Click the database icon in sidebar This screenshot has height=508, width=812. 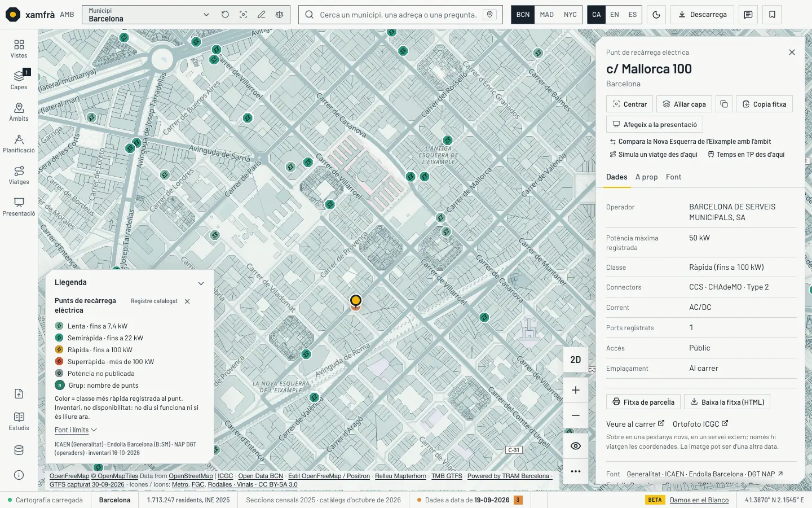click(x=19, y=450)
